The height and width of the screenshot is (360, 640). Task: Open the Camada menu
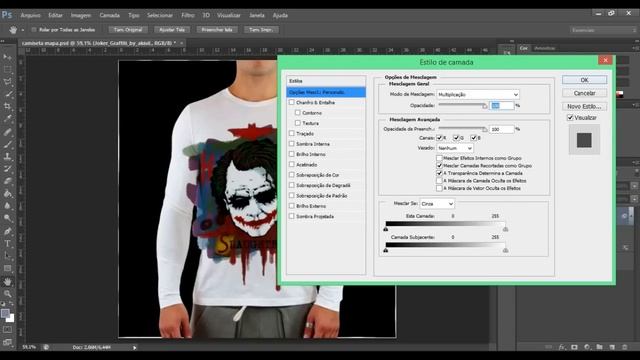[109, 15]
